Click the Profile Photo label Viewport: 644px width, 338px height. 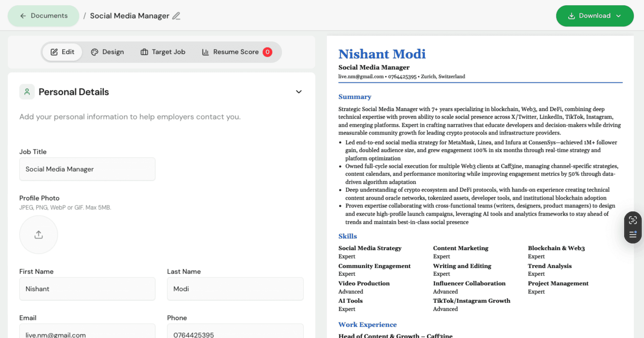tap(39, 198)
